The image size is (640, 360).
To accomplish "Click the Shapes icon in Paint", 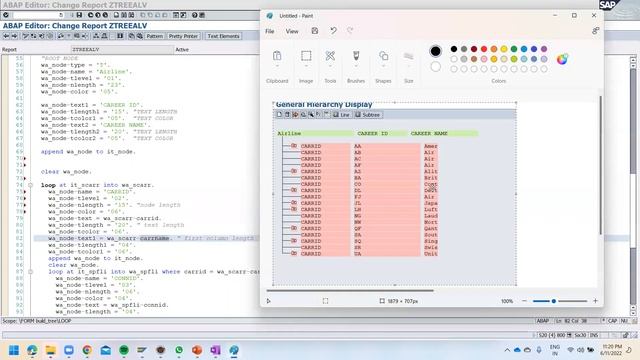I will pos(383,56).
